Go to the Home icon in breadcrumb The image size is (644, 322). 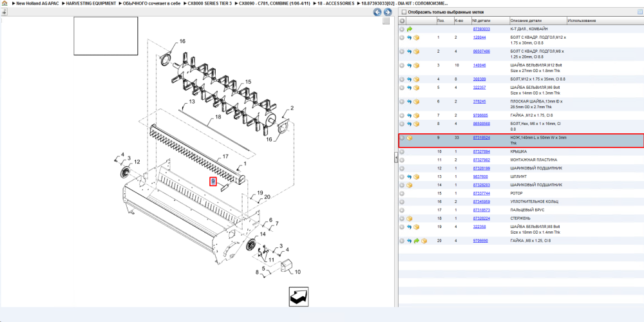click(x=5, y=3)
